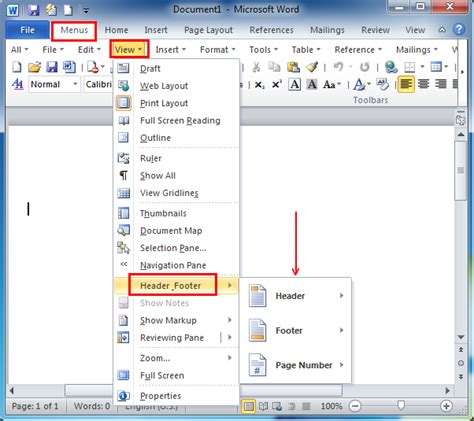Click the Header page icon in submenu
This screenshot has height=421, width=474.
(257, 296)
